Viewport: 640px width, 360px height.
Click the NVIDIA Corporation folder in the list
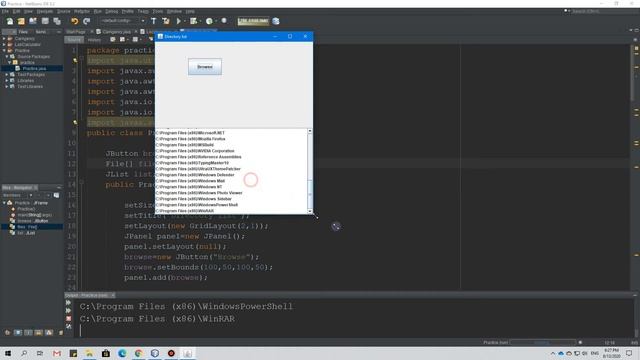pyautogui.click(x=195, y=151)
